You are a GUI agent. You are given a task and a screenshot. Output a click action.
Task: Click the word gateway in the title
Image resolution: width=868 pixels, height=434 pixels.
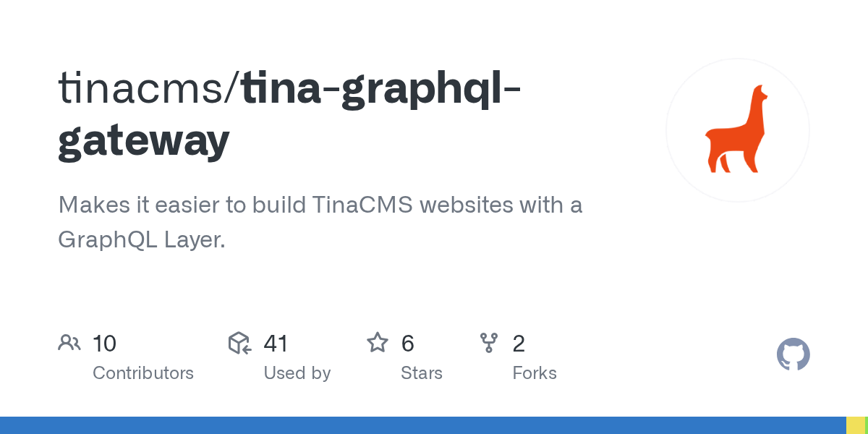pos(143,140)
